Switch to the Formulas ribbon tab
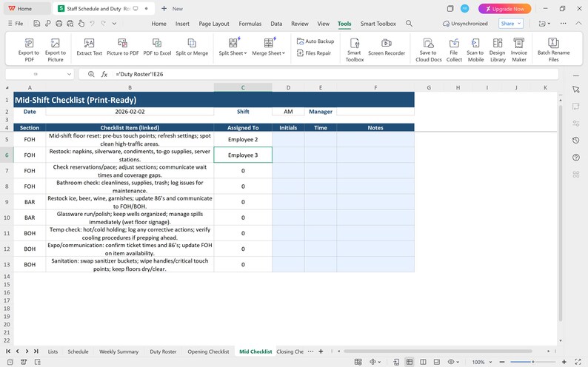Screen dimensions: 588x367 250,24
